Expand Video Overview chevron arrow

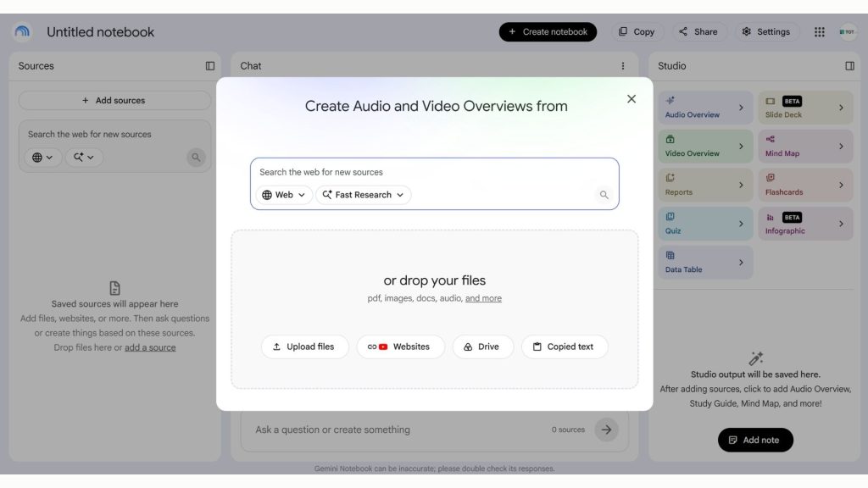coord(741,146)
